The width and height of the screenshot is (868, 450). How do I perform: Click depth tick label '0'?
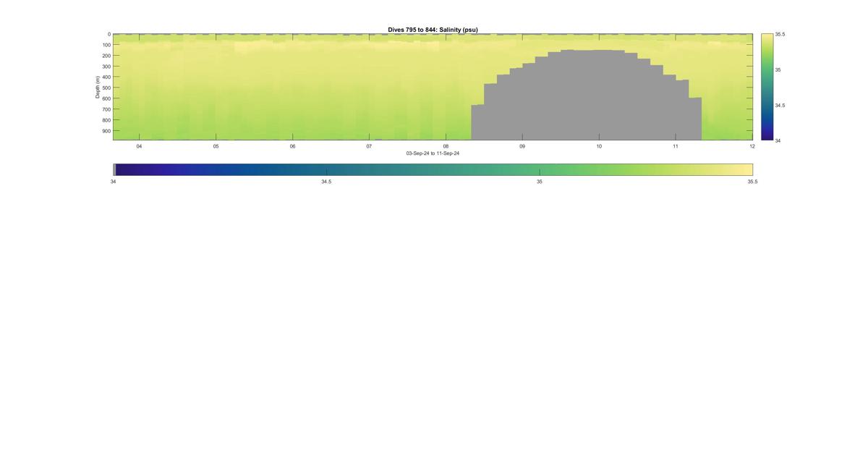(109, 34)
